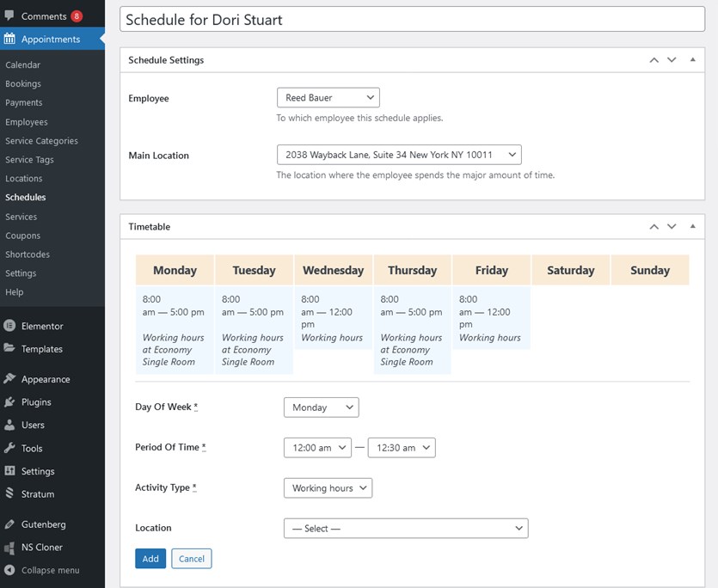Open Locations submenu item
718x588 pixels.
coord(24,178)
